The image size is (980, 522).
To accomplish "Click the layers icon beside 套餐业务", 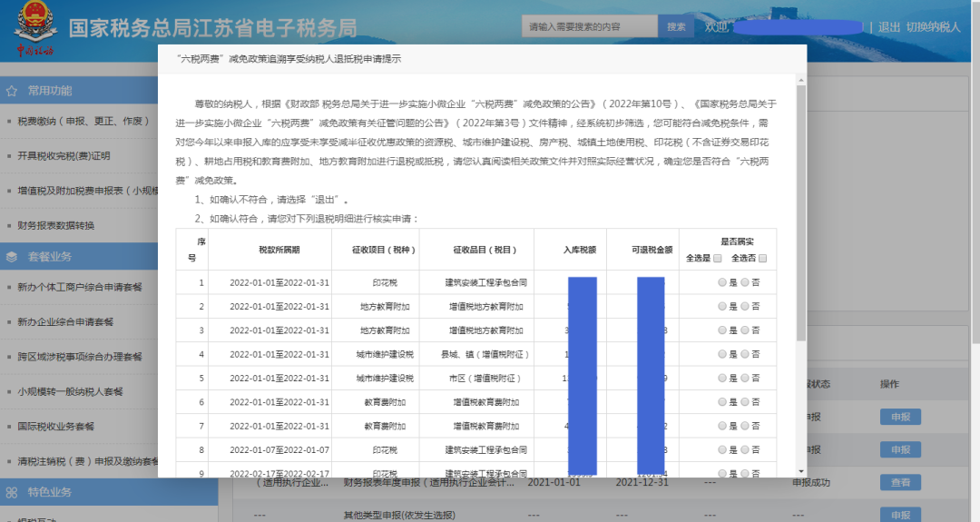I will (x=11, y=257).
